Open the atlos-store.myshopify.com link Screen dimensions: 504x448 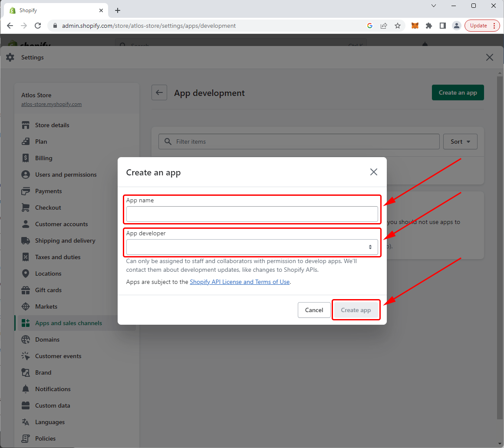pos(51,104)
